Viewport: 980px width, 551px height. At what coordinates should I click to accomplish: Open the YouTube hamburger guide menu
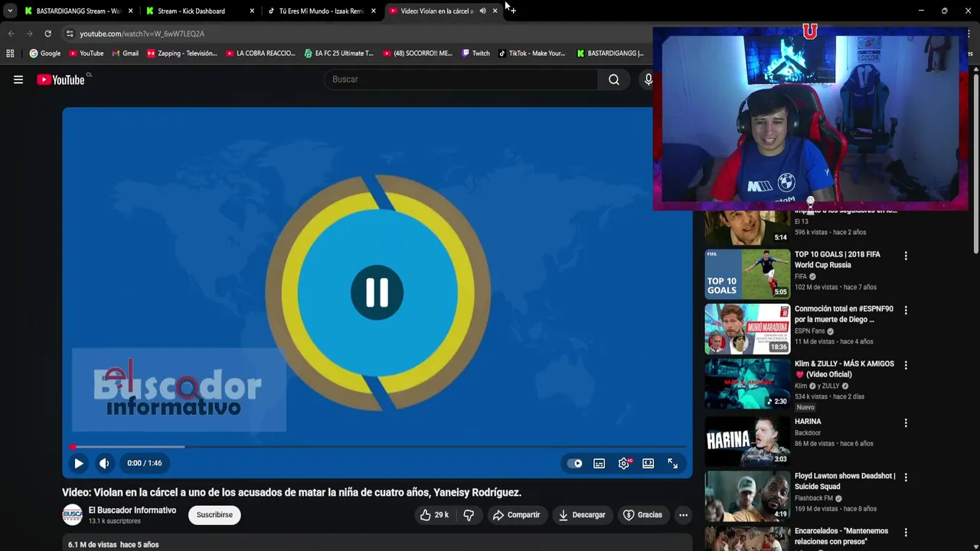[x=18, y=80]
